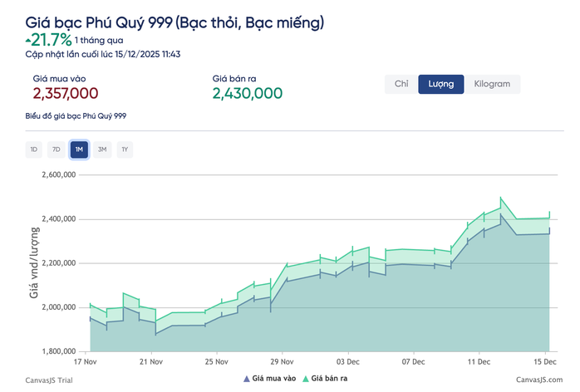Show the 1D chart range
Screen dimensions: 580x392
click(34, 149)
